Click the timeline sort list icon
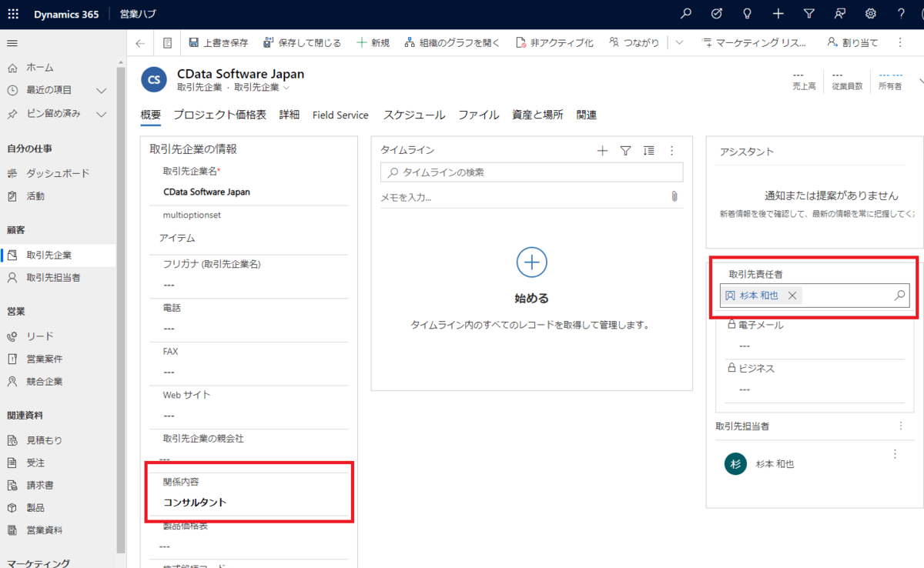This screenshot has width=924, height=568. click(x=649, y=151)
